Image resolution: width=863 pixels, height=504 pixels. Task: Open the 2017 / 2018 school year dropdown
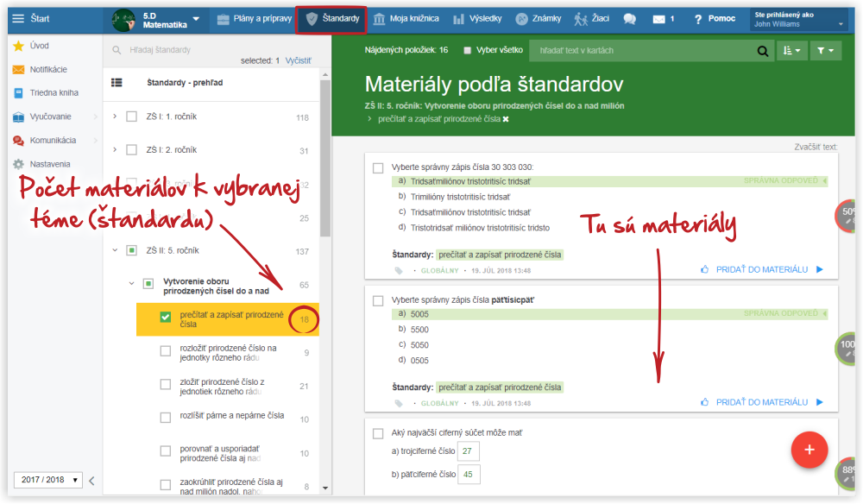point(48,480)
